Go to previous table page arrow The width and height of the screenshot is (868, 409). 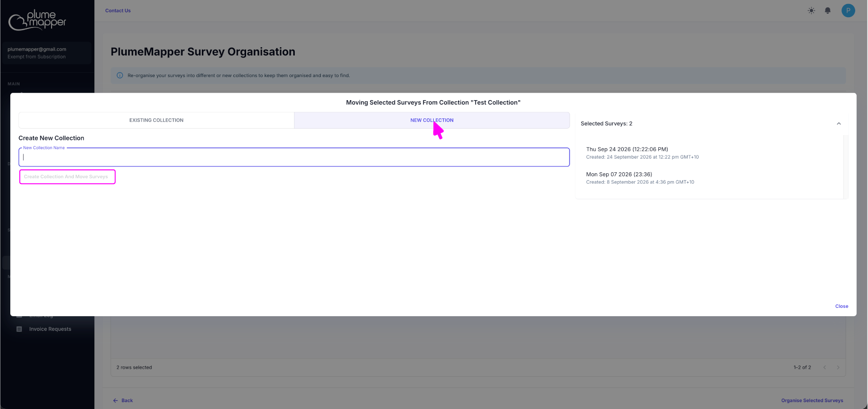[824, 367]
